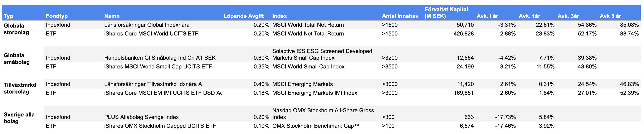The height and width of the screenshot is (134, 644).
Task: Click the 'Avk. 3år' column header
Action: pyautogui.click(x=568, y=16)
